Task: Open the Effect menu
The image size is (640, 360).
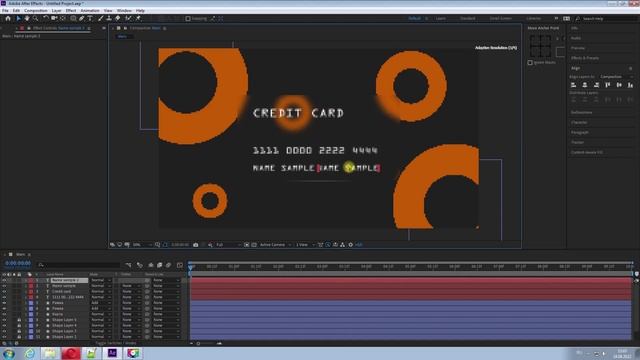Action: click(x=71, y=11)
